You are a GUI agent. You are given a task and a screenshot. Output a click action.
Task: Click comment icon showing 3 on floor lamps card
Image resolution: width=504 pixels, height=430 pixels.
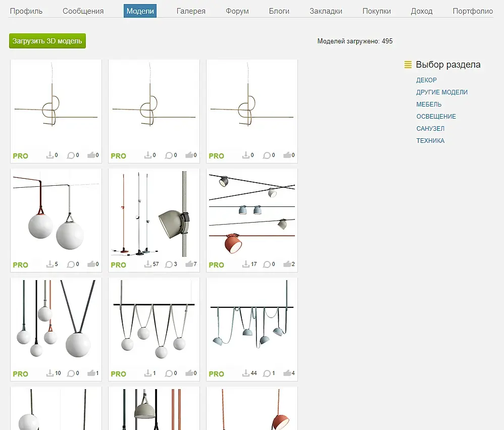(x=169, y=264)
